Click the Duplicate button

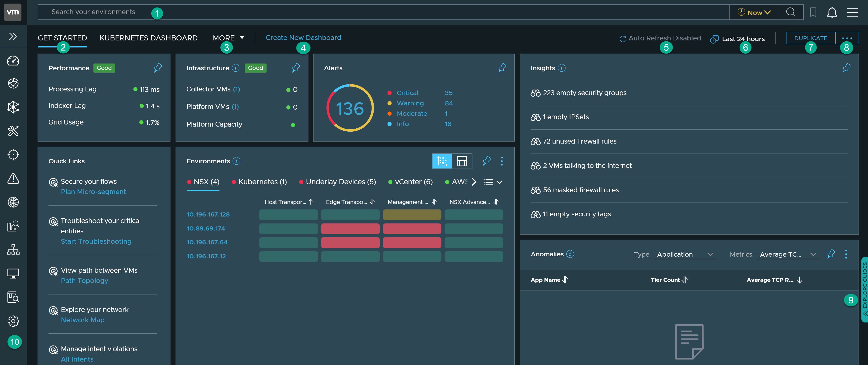point(810,38)
